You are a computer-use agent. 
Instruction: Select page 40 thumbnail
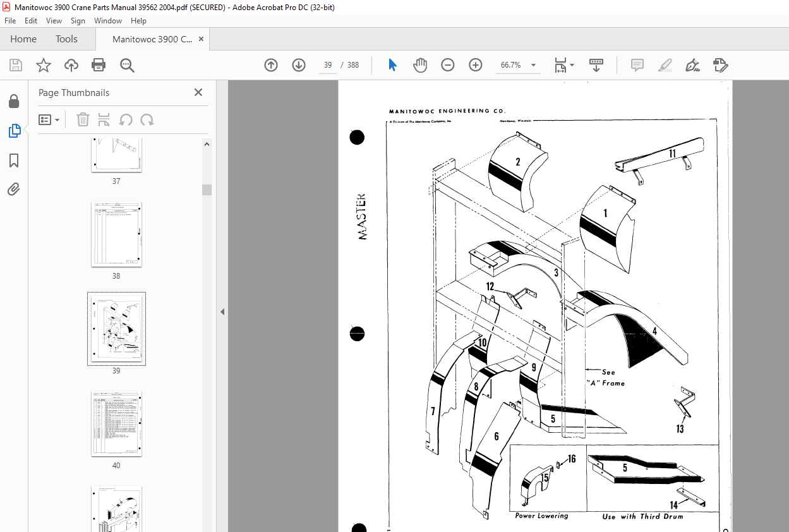[116, 424]
